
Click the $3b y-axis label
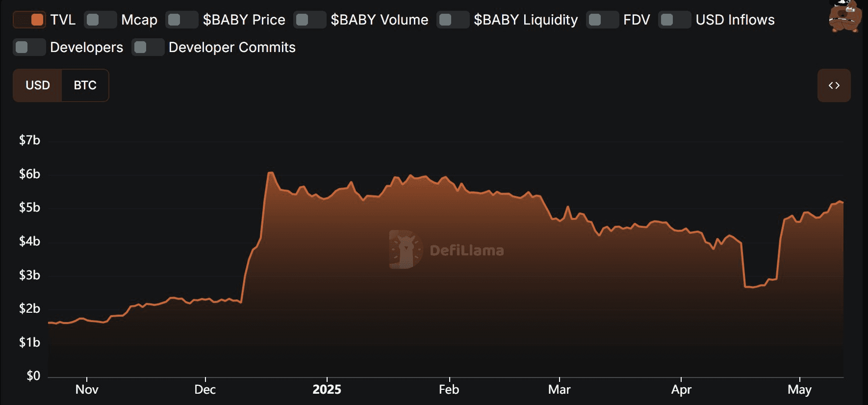[x=29, y=275]
